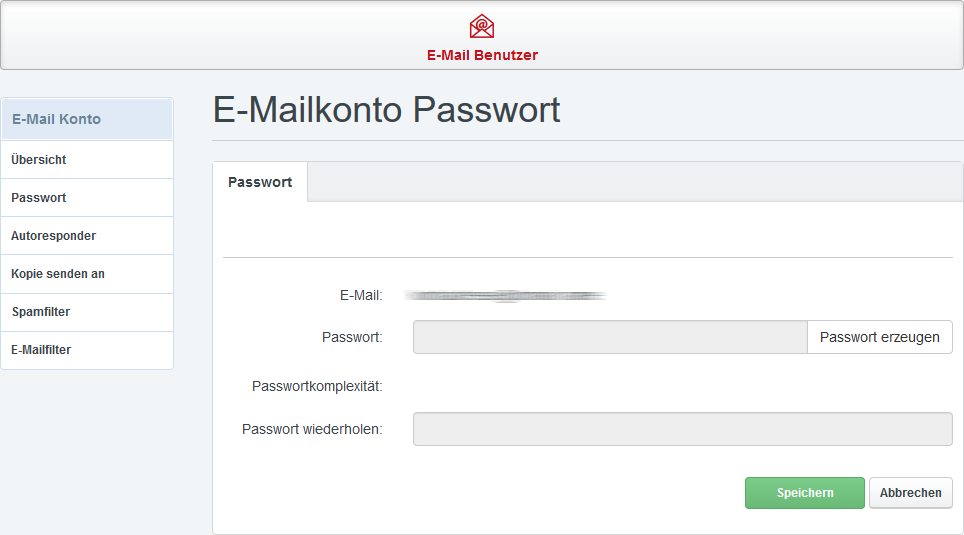
Task: Open the Kopie senden an section
Action: tap(58, 274)
